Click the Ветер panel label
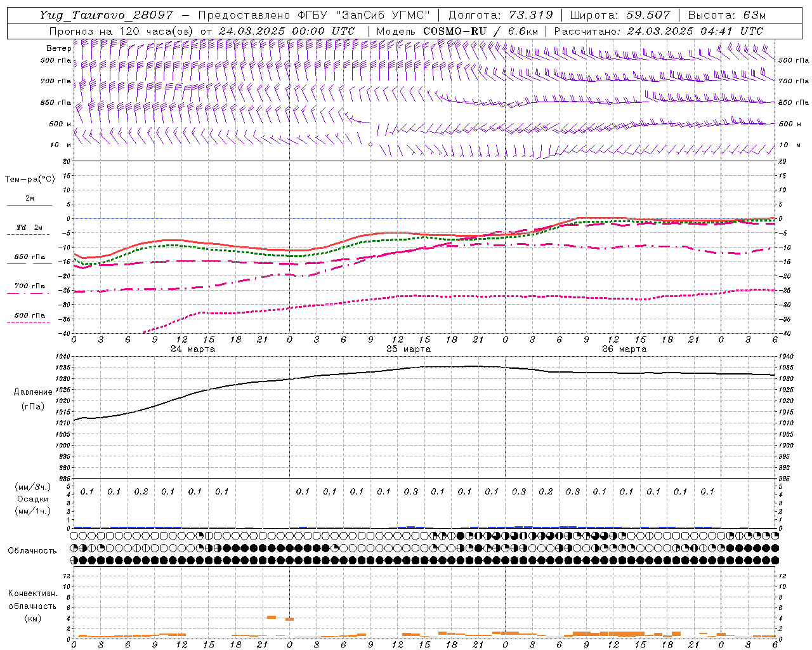This screenshot has height=650, width=812. click(x=58, y=48)
